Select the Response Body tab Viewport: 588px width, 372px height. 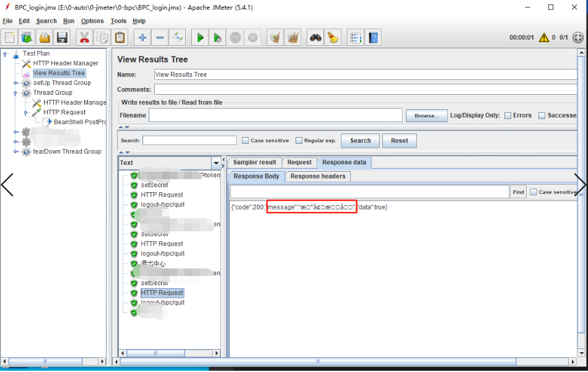(x=257, y=177)
